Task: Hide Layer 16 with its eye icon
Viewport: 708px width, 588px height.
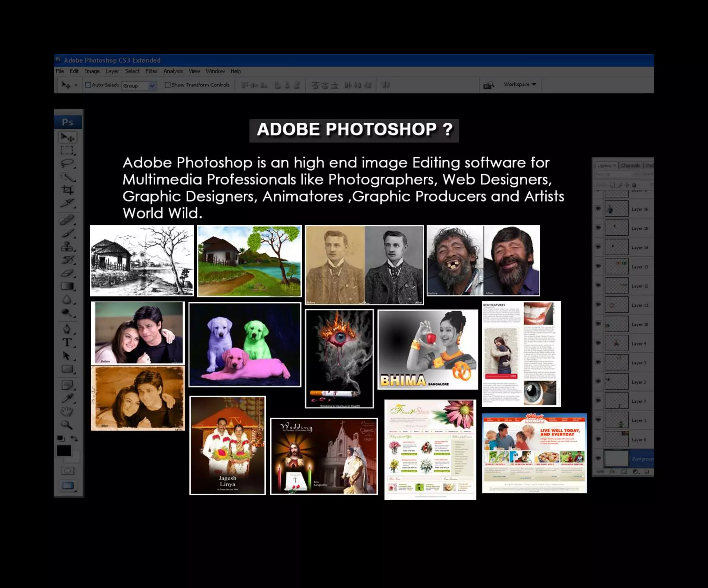Action: 598,209
